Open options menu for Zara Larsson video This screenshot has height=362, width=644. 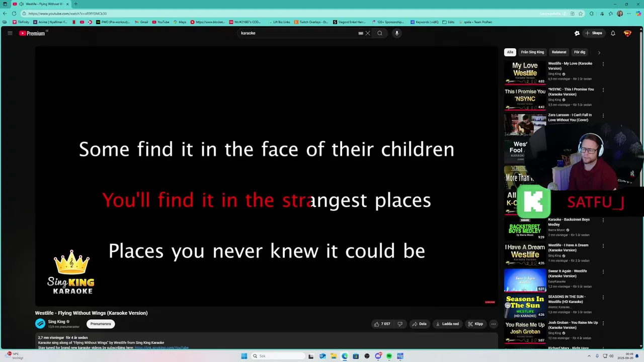(603, 116)
